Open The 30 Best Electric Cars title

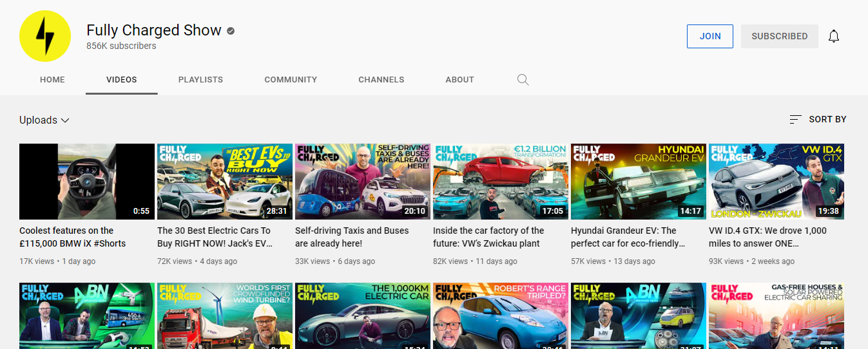click(215, 237)
